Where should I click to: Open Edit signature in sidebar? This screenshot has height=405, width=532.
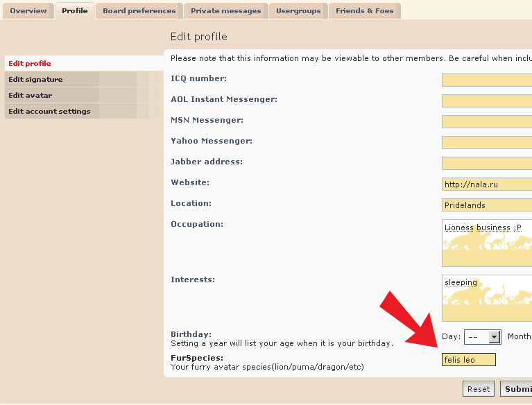pos(35,80)
